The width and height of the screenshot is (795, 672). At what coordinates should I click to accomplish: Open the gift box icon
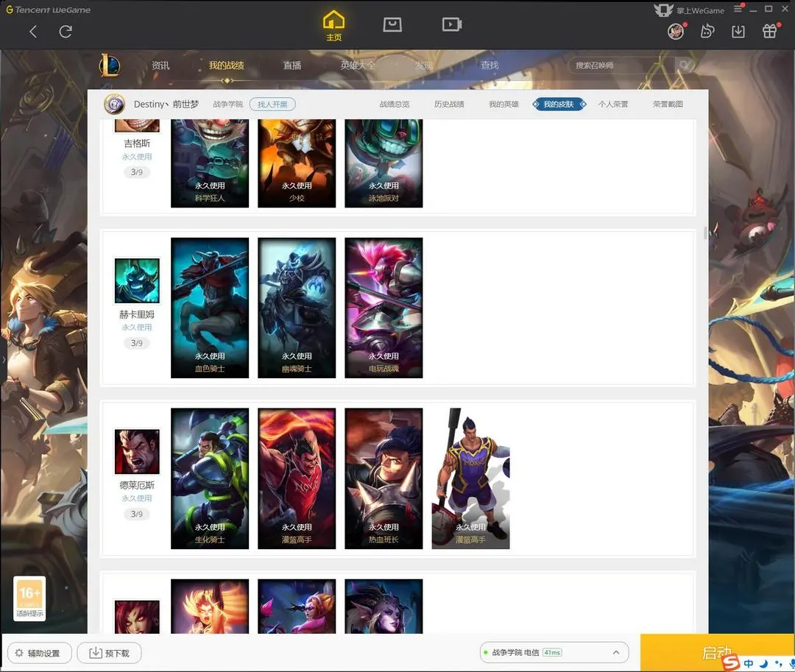(x=770, y=32)
